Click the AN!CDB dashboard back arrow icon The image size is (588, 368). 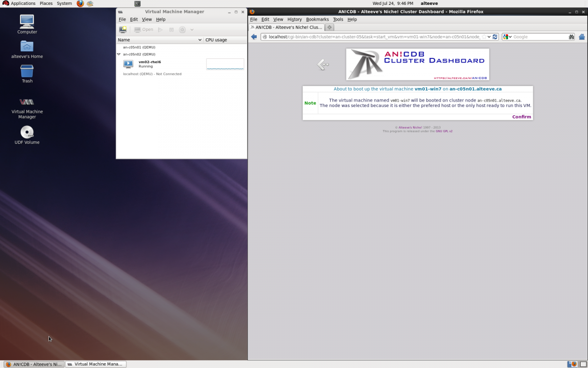(322, 64)
